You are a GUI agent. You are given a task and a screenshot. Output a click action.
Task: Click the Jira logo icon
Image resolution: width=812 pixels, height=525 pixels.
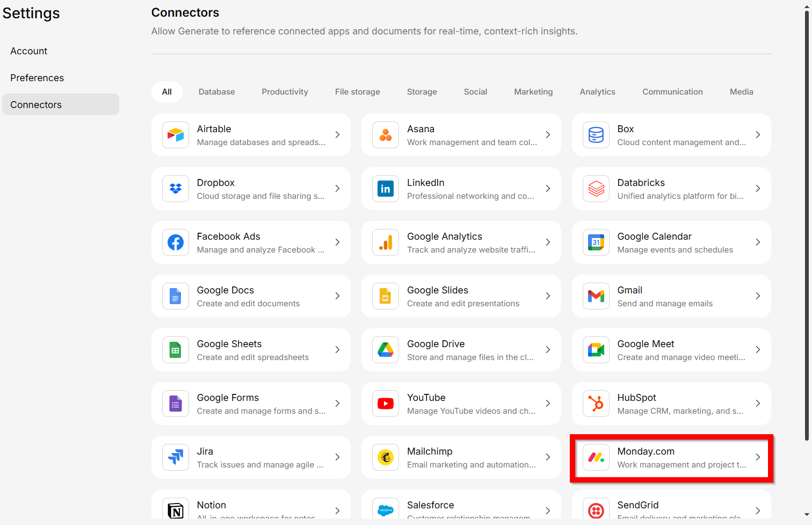click(x=176, y=457)
